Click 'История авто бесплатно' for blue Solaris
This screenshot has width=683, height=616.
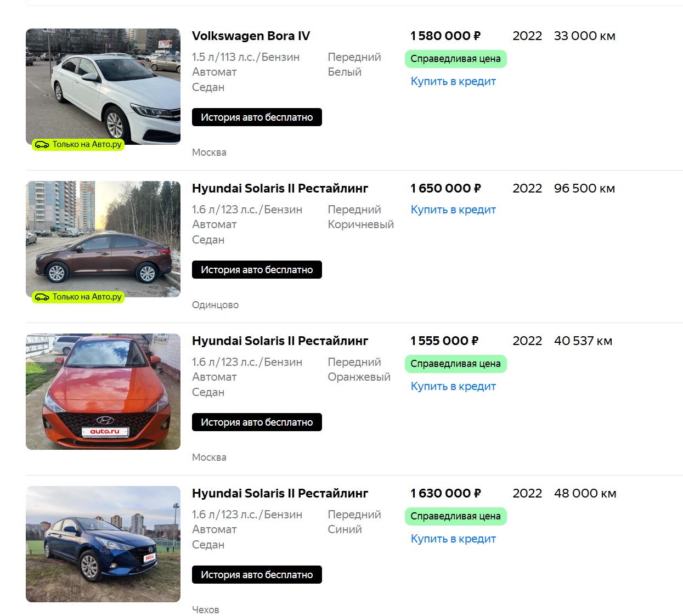pyautogui.click(x=257, y=575)
